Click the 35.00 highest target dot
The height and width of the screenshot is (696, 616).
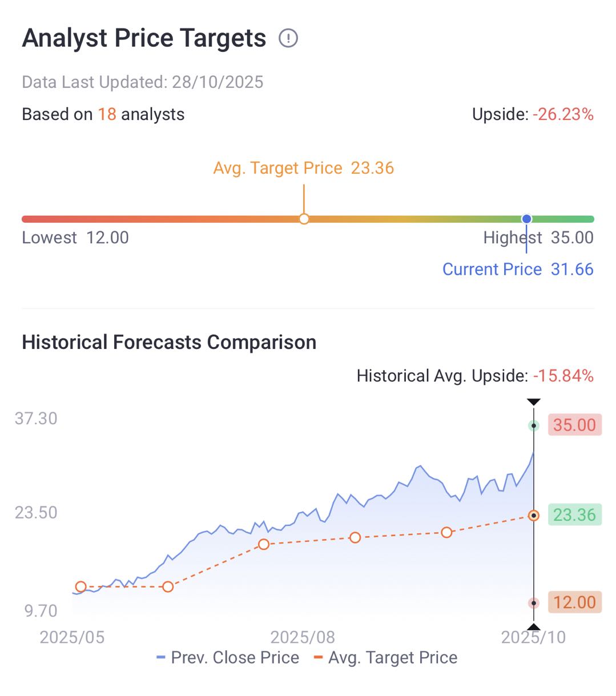click(x=534, y=425)
